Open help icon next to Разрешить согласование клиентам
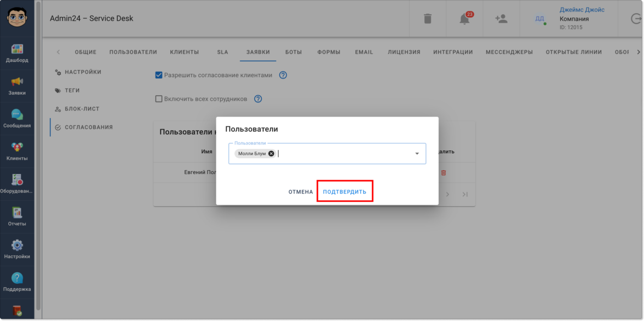 pos(283,75)
